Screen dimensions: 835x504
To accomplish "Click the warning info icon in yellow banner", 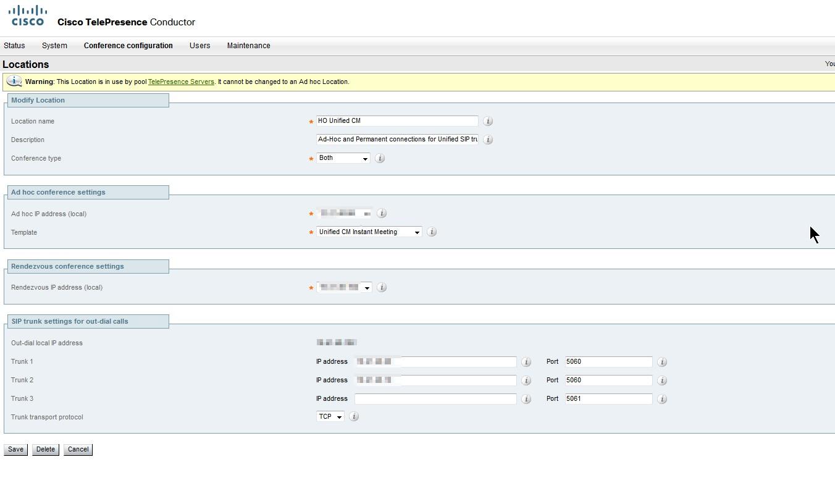I will 14,81.
